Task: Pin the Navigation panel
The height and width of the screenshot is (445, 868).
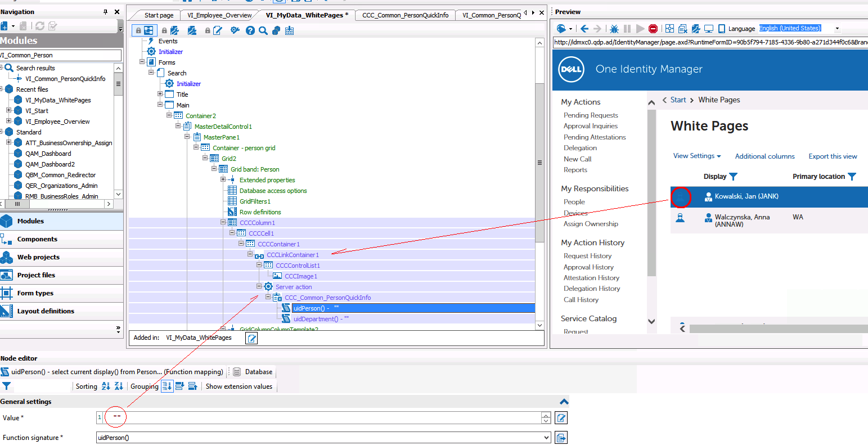Action: pyautogui.click(x=105, y=12)
